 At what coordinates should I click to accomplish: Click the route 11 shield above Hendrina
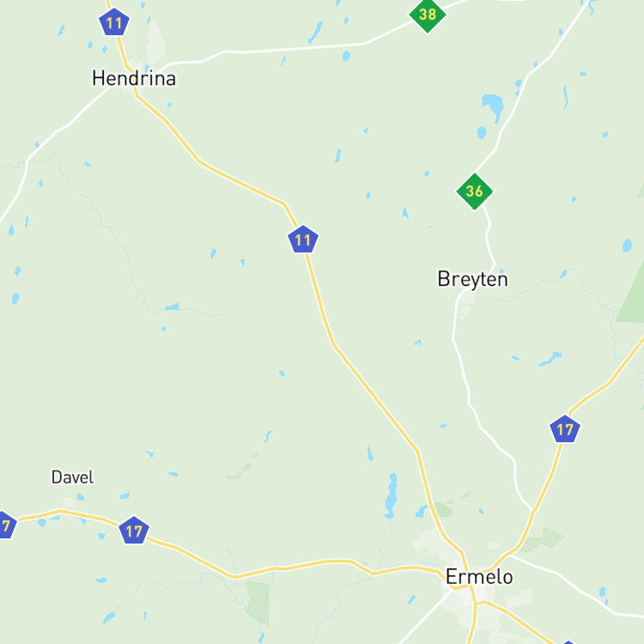tap(114, 22)
